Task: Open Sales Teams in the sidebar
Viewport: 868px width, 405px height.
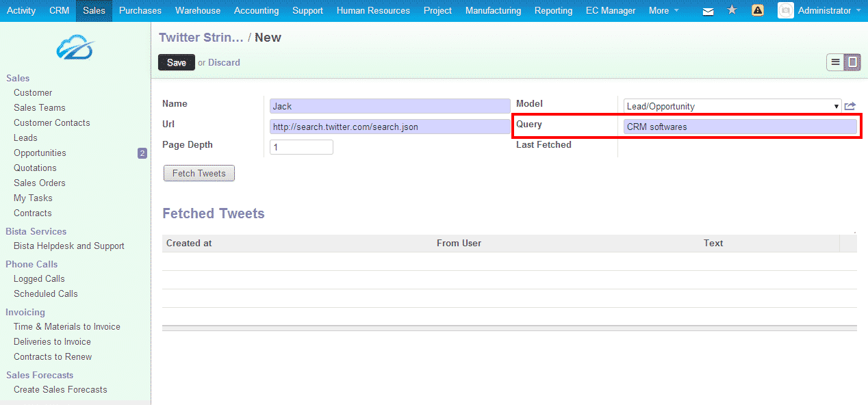Action: pyautogui.click(x=40, y=107)
